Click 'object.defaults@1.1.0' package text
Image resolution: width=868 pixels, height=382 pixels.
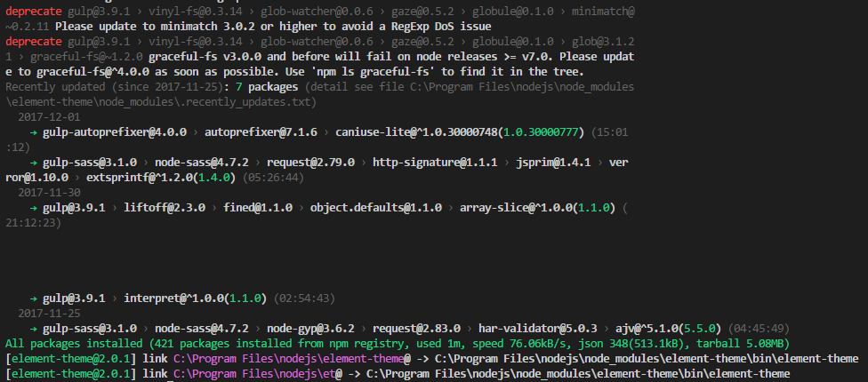pos(376,209)
